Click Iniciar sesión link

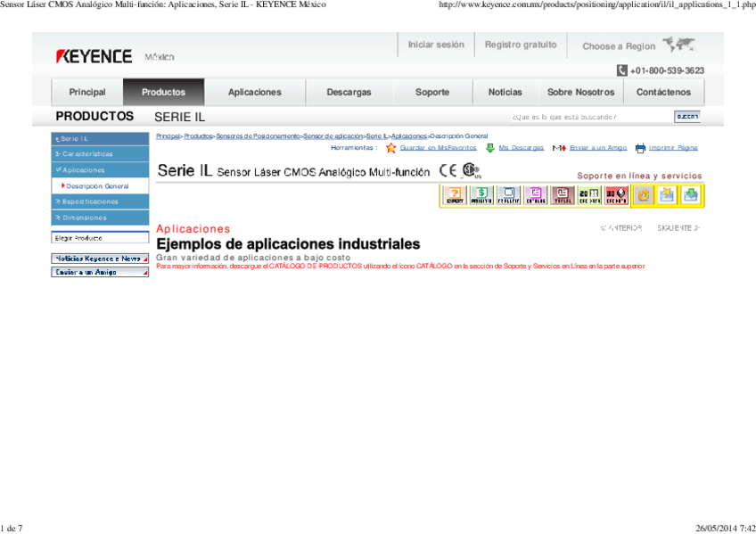pyautogui.click(x=436, y=45)
